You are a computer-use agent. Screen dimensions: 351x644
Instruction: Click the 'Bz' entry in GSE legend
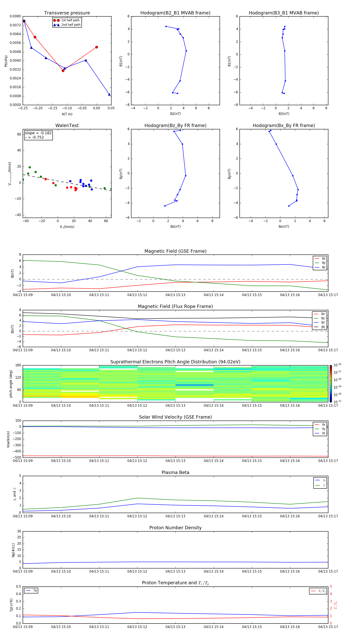(x=320, y=267)
